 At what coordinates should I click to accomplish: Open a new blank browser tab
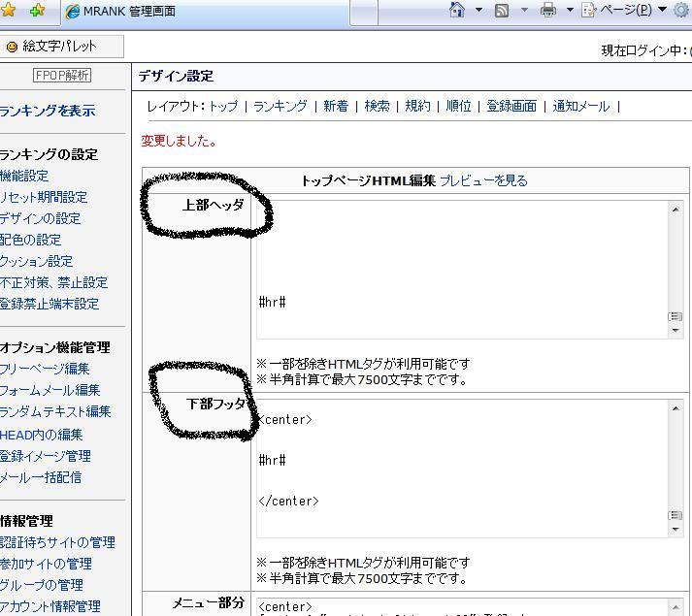364,13
